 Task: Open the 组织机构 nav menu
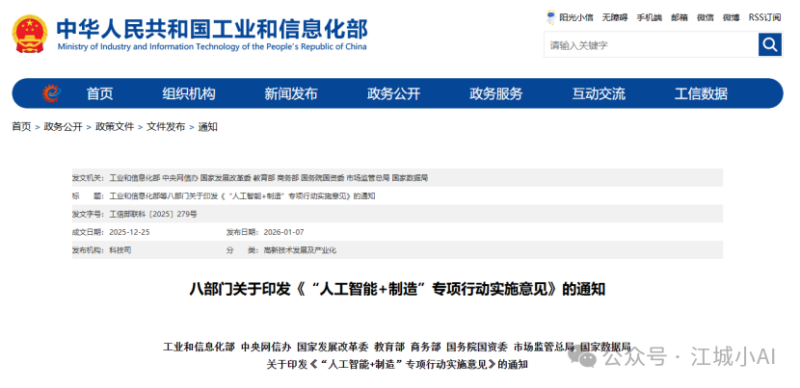[189, 94]
